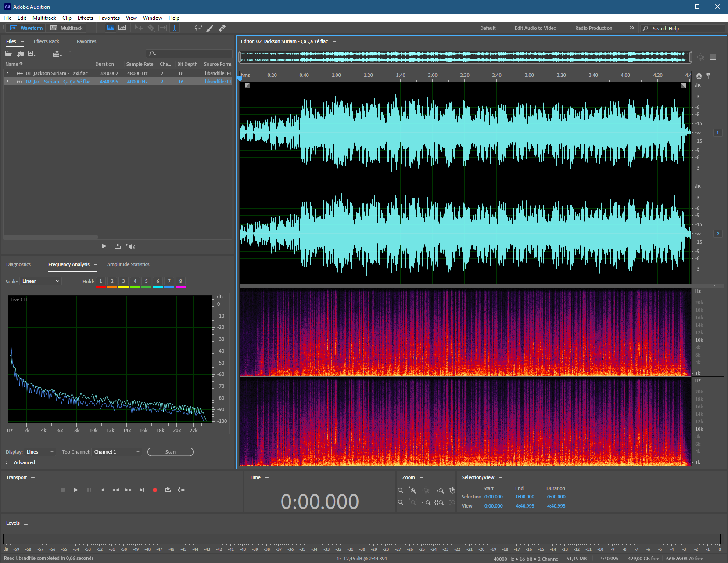
Task: Click Play in the Transport panel
Action: [x=75, y=490]
